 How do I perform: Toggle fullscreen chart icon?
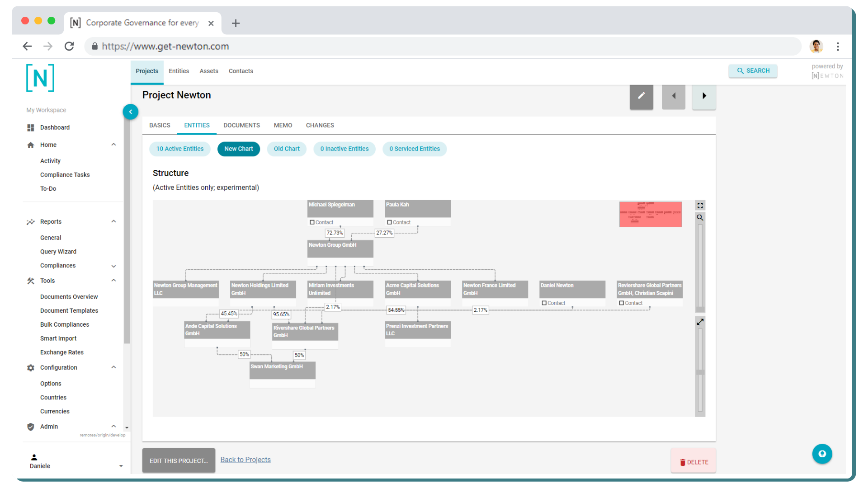(x=700, y=206)
